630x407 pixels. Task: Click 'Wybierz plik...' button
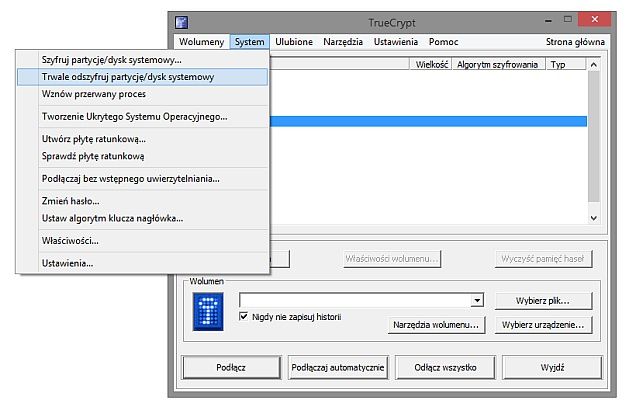coord(543,301)
